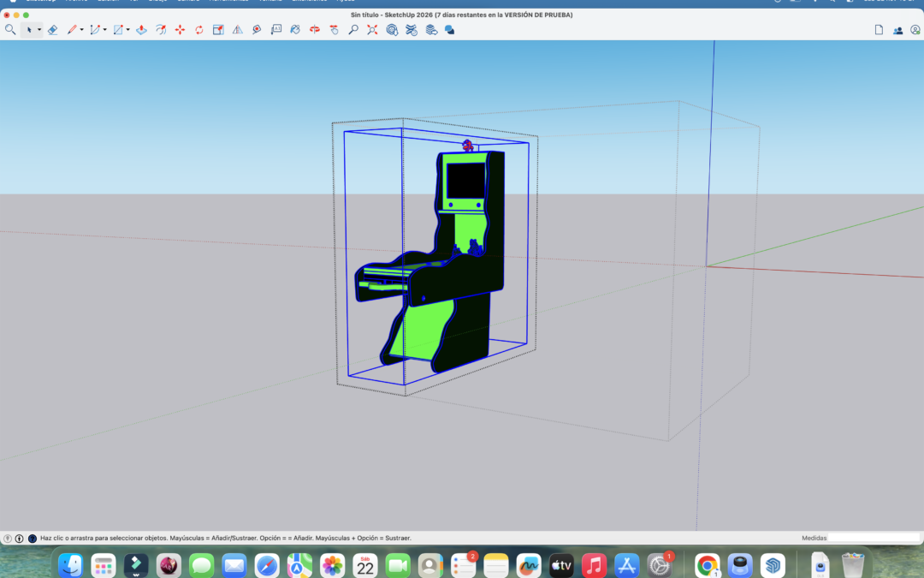Click the blank document icon at top right

pyautogui.click(x=879, y=30)
